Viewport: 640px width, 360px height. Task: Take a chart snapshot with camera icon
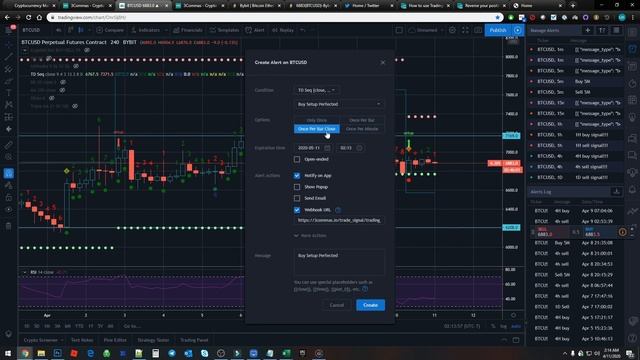click(x=478, y=30)
